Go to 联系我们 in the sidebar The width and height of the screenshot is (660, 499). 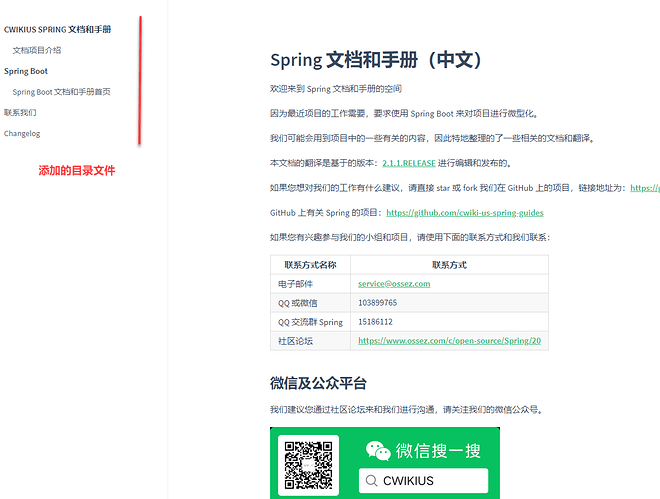point(20,112)
